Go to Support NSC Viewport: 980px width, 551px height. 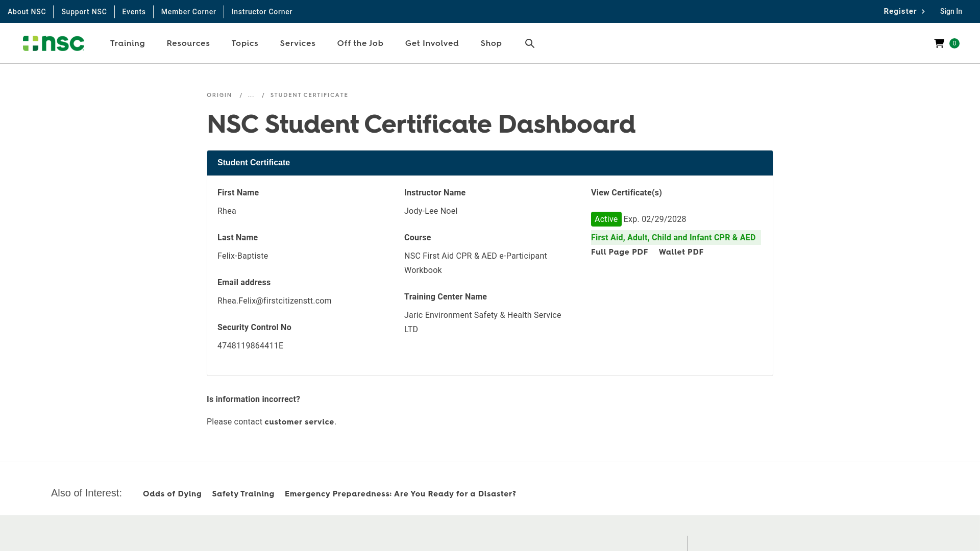pyautogui.click(x=84, y=12)
